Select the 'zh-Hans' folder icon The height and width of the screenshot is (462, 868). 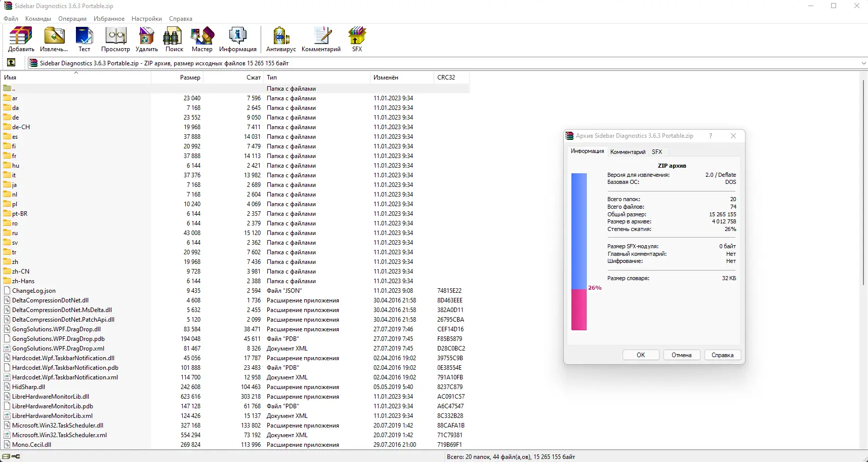[x=7, y=281]
